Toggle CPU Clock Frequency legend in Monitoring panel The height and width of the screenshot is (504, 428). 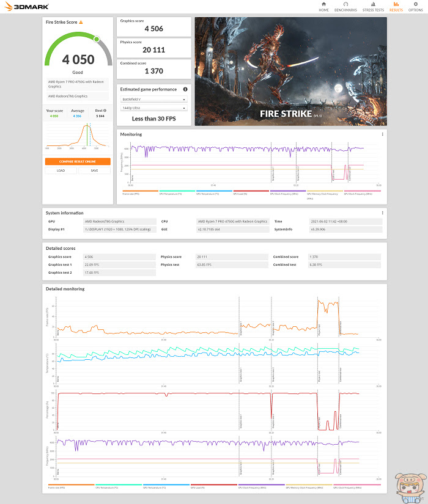point(288,192)
